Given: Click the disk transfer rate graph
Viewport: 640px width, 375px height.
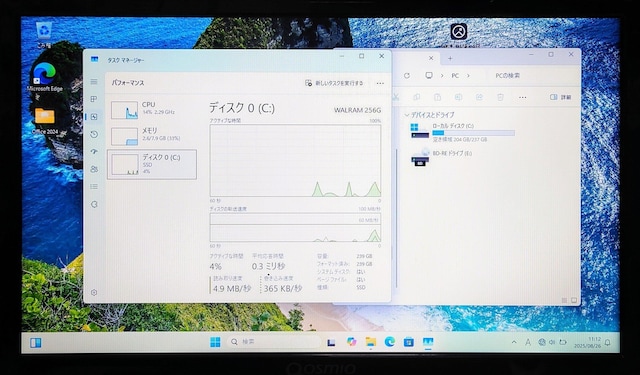Looking at the screenshot, I should (295, 227).
